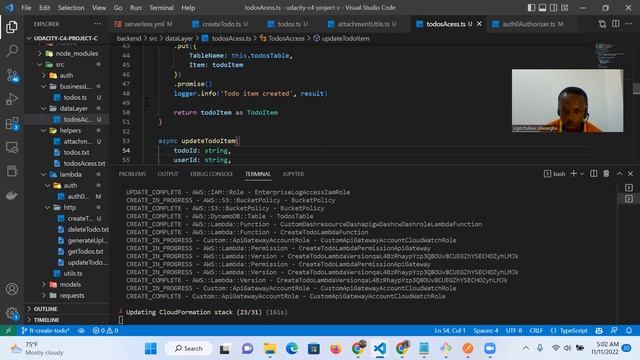Image resolution: width=640 pixels, height=360 pixels.
Task: Open Windows Start menu
Action: (151, 348)
